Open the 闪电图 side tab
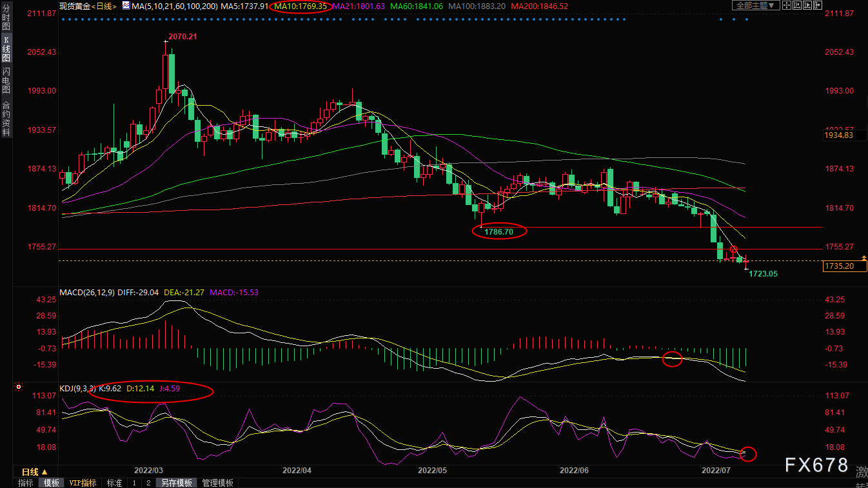 point(6,80)
